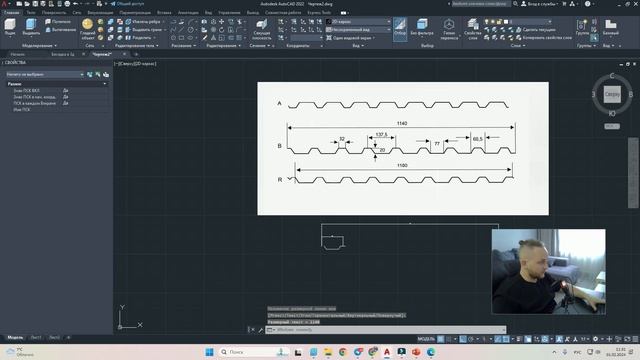Switch to the Лист1 layout tab

(36, 338)
